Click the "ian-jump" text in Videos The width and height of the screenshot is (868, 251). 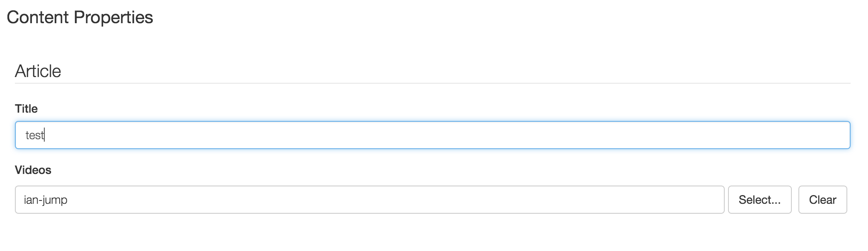click(46, 200)
